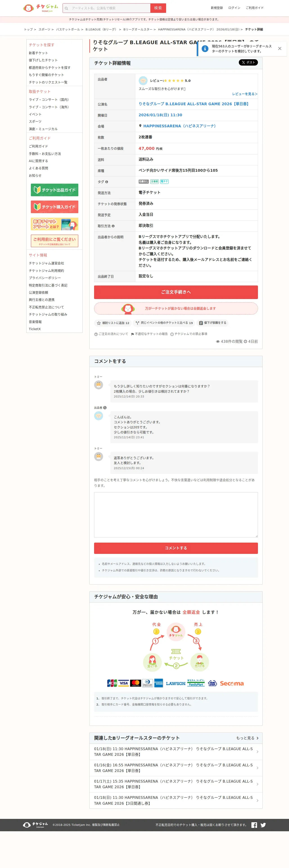Click the footer Ticketjam logo
The image size is (289, 868).
35,825
